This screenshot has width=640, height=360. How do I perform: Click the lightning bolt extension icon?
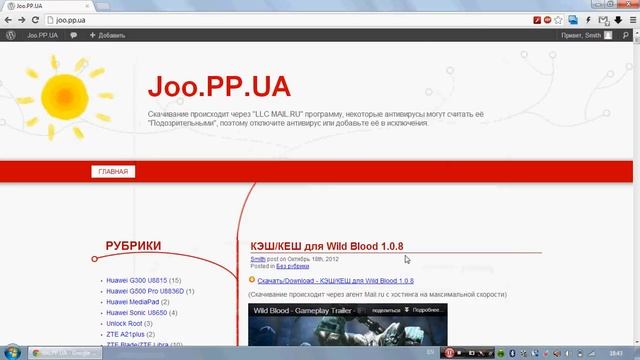[588, 20]
